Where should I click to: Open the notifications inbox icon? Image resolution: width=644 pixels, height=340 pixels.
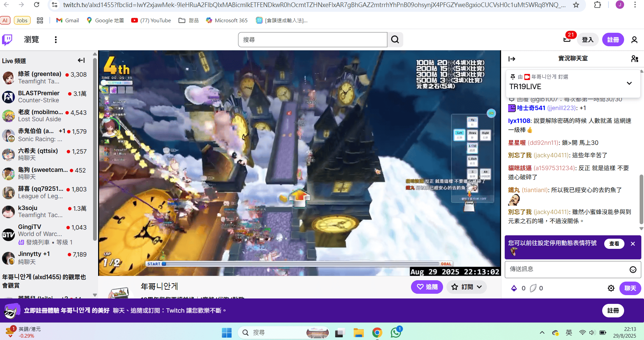(567, 40)
